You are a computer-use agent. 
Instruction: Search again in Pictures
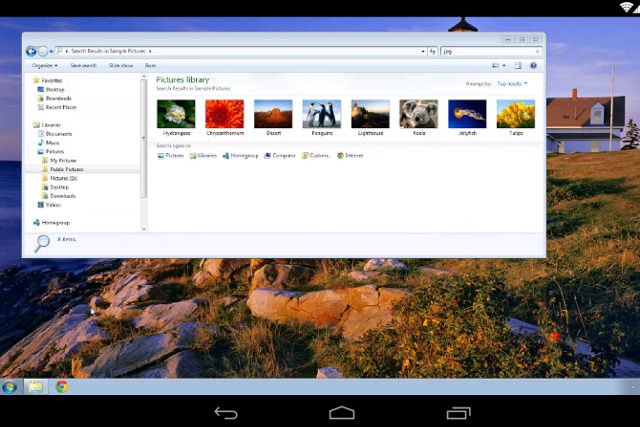click(x=171, y=156)
